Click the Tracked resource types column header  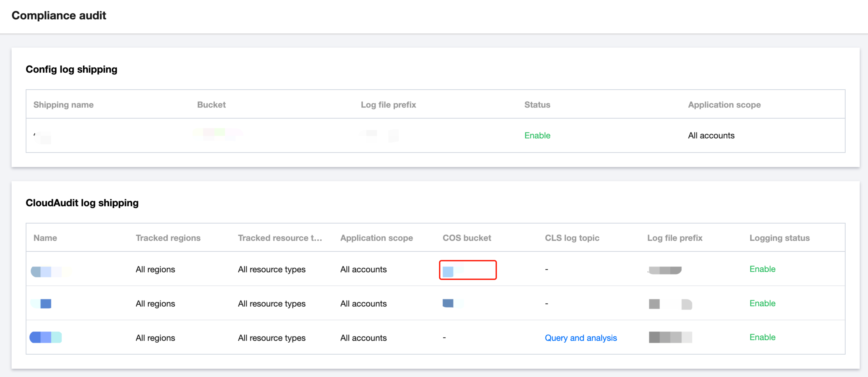pyautogui.click(x=280, y=238)
